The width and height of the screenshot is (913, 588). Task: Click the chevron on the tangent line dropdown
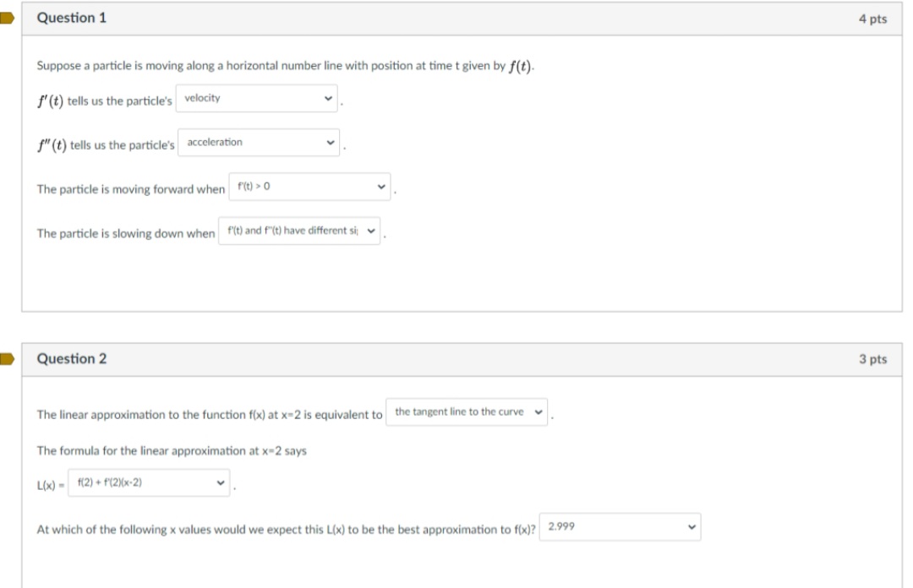coord(539,411)
